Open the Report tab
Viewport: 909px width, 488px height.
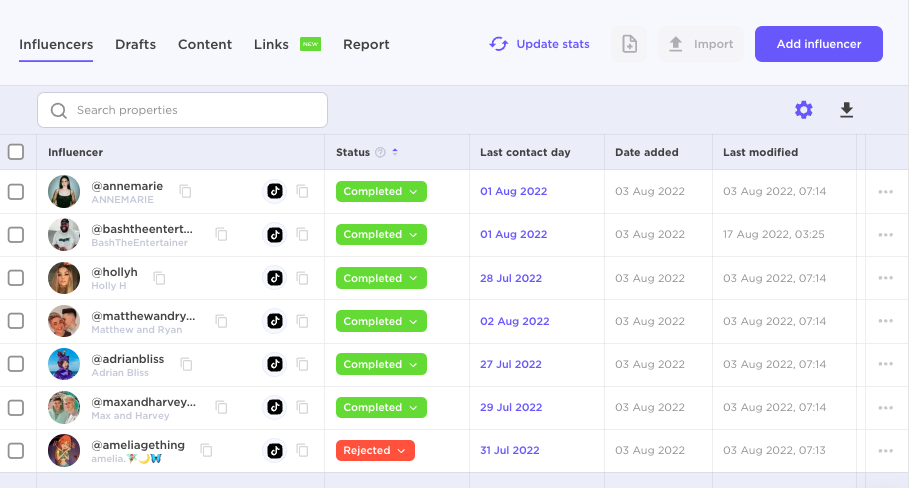(x=366, y=44)
